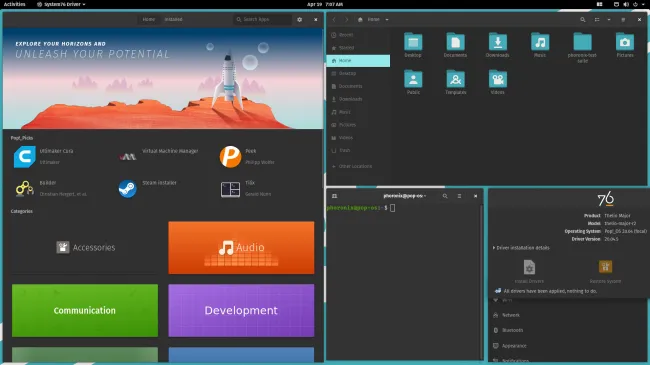
Task: Open the Audio category tile
Action: (x=241, y=248)
